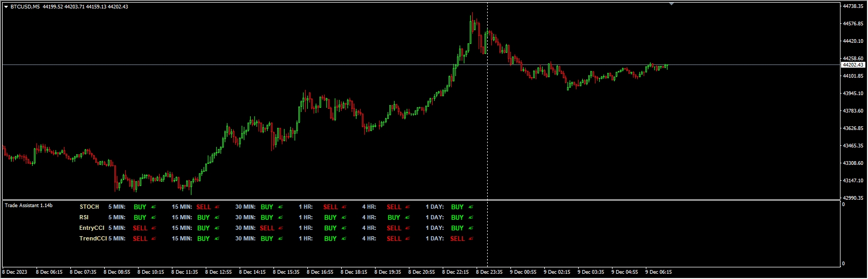Click the 8 Dec 23:35 time axis label

coord(489,273)
